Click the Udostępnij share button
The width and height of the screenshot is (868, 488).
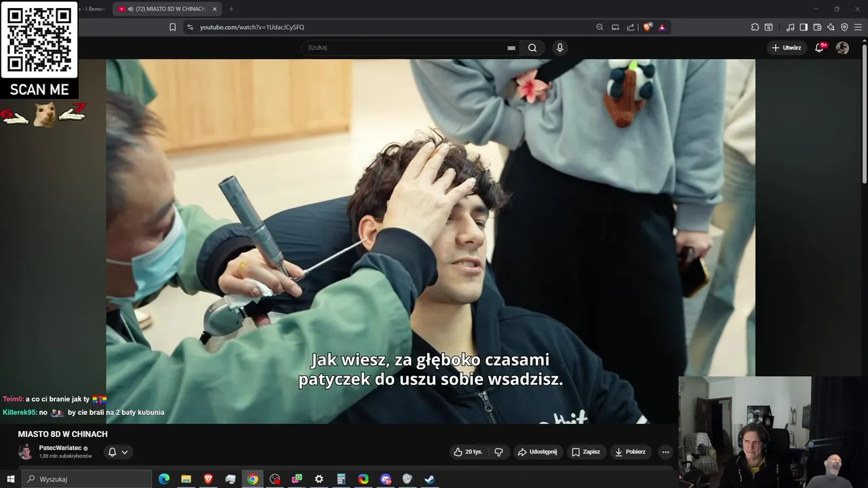537,452
